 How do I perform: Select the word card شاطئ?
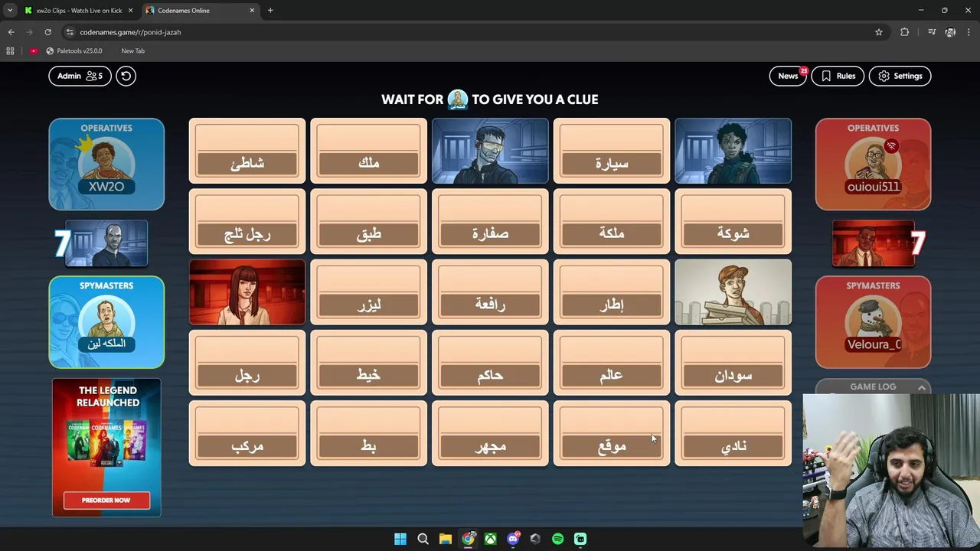247,151
